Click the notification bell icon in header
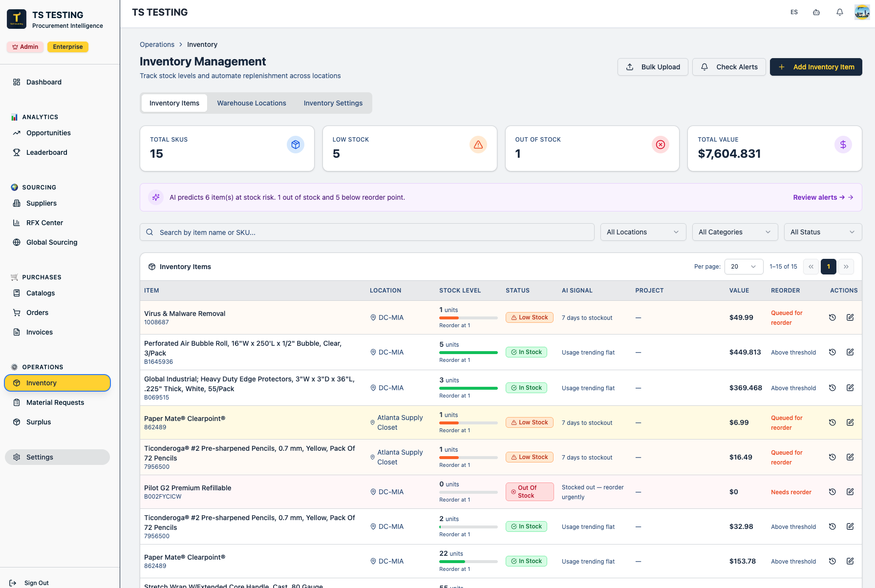This screenshot has height=588, width=875. 839,12
